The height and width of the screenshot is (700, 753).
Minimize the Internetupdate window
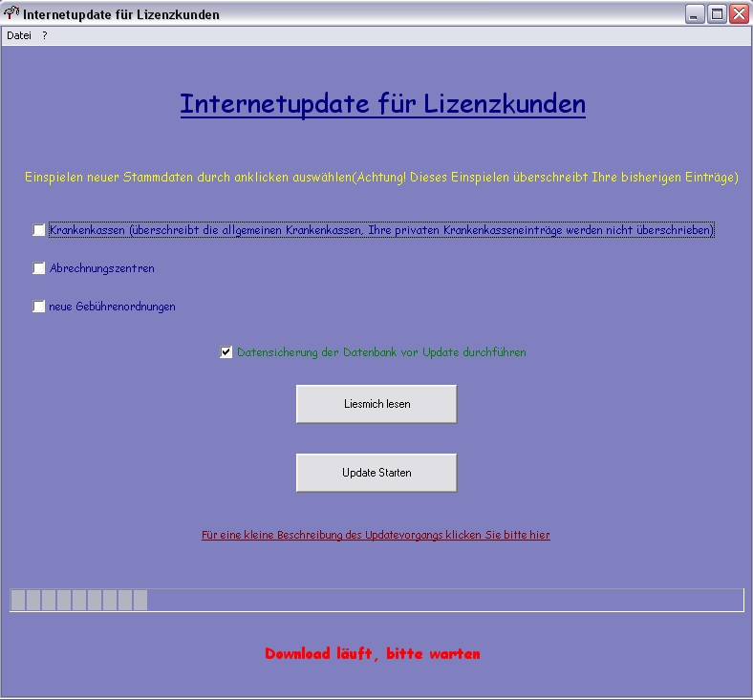tap(695, 14)
